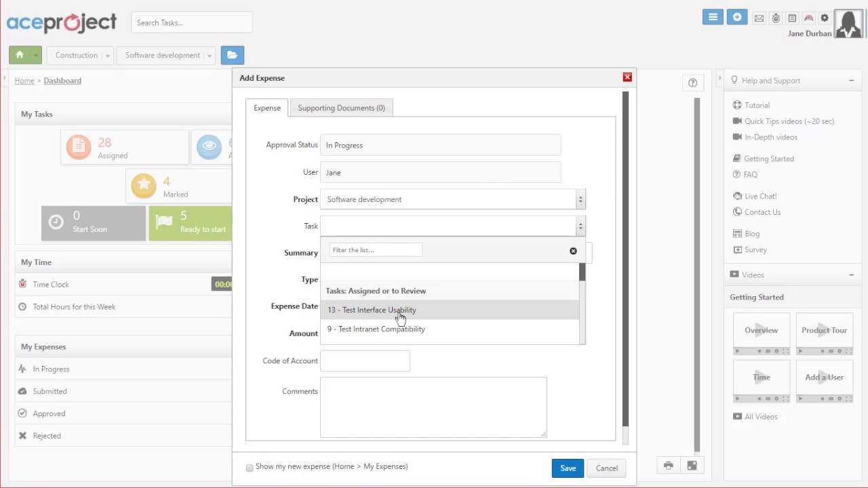Screen dimensions: 868x488
Task: Clear the task list filter with X icon
Action: click(573, 251)
